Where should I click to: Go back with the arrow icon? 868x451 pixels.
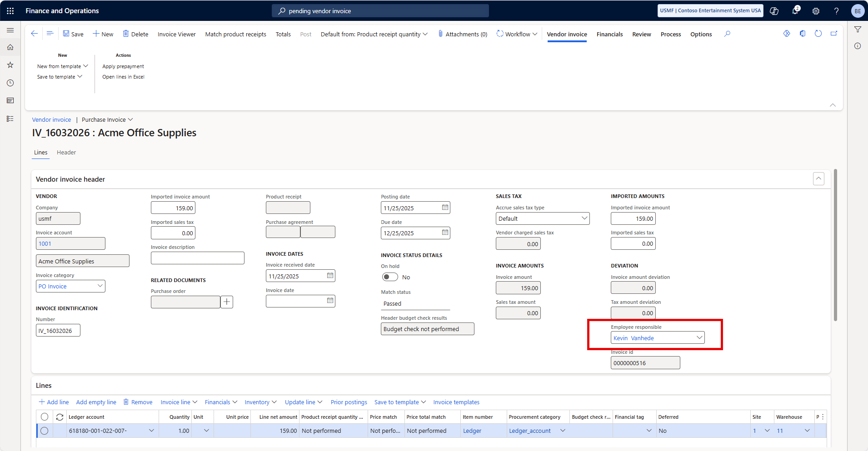click(35, 34)
